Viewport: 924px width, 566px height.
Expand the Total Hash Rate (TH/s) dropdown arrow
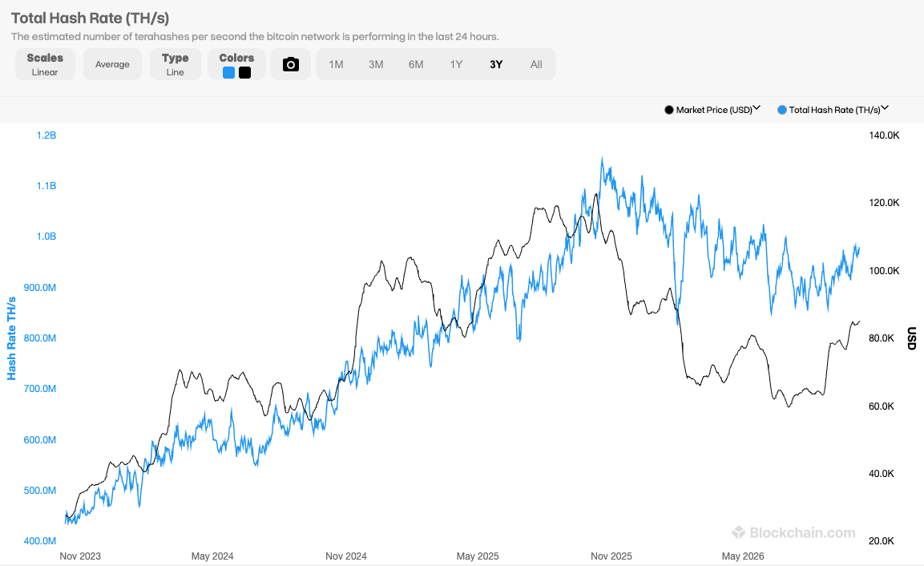coord(885,108)
